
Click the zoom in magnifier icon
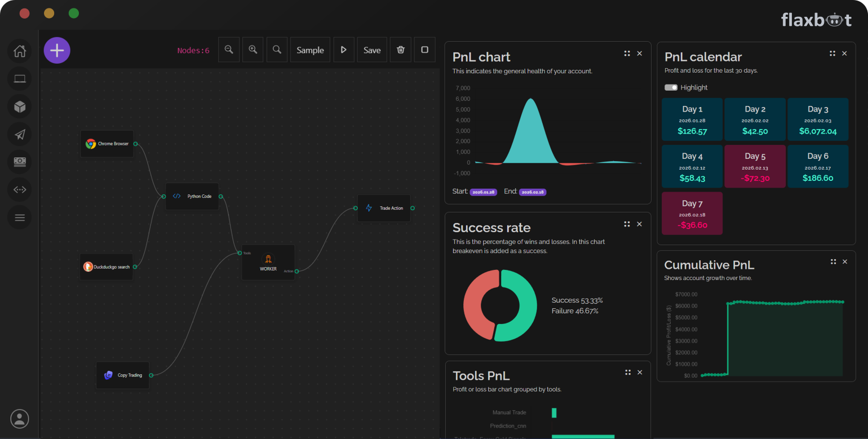click(x=253, y=50)
